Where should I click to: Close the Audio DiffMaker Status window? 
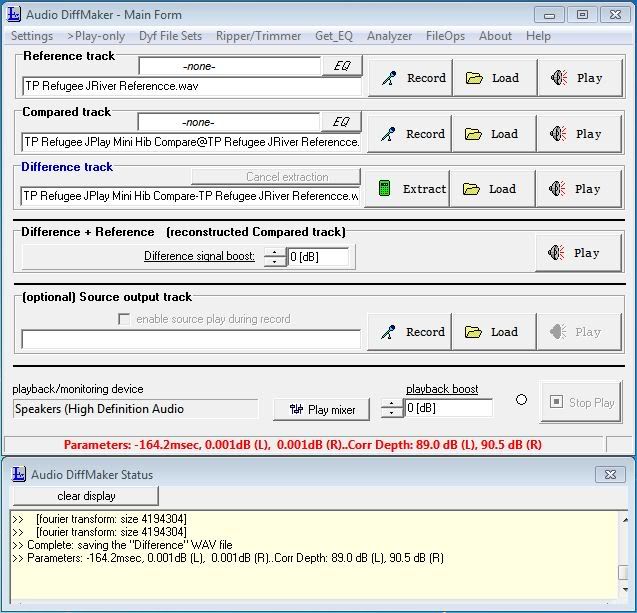coord(610,474)
